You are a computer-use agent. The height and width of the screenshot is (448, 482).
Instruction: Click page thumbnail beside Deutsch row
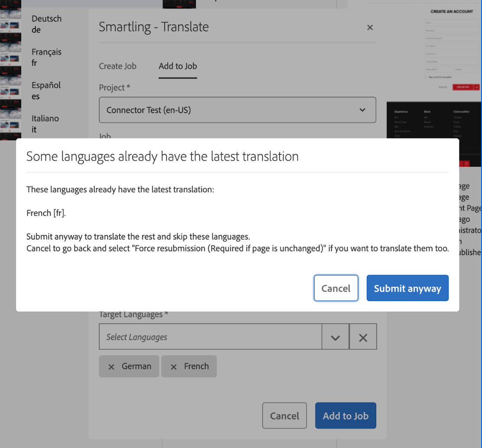click(10, 24)
